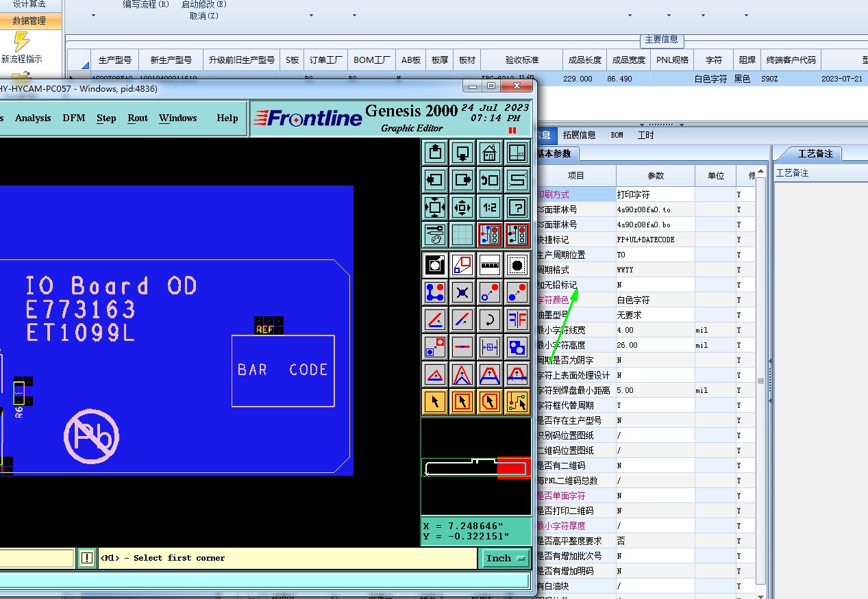Open the wrench and palette options icon
Screen dimensions: 868x599
(x=435, y=235)
